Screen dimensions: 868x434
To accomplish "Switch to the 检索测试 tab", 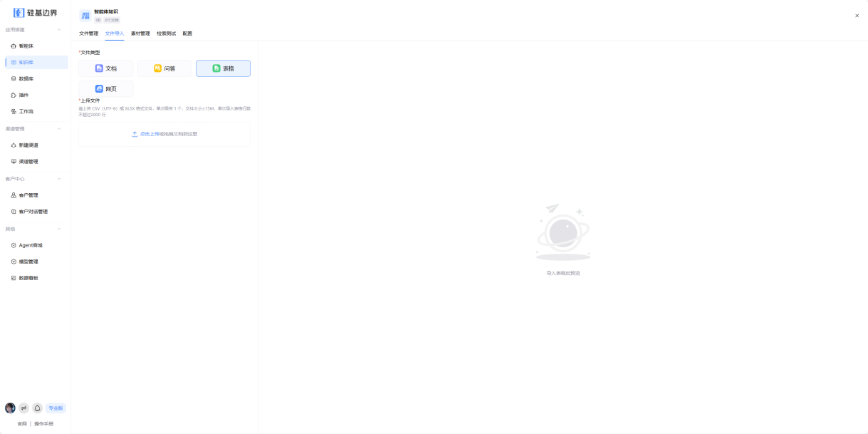I will tap(166, 33).
